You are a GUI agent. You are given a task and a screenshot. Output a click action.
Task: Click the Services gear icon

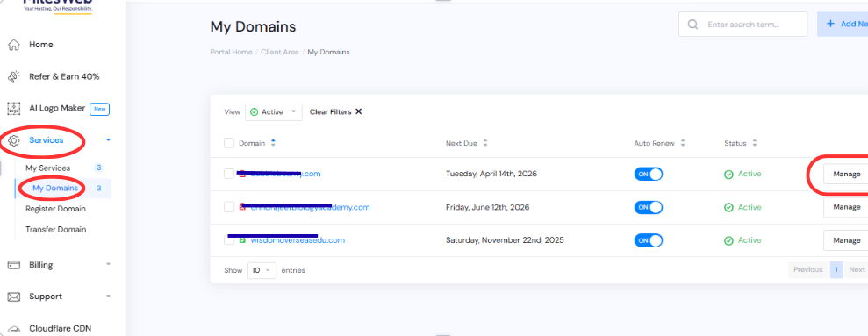14,140
